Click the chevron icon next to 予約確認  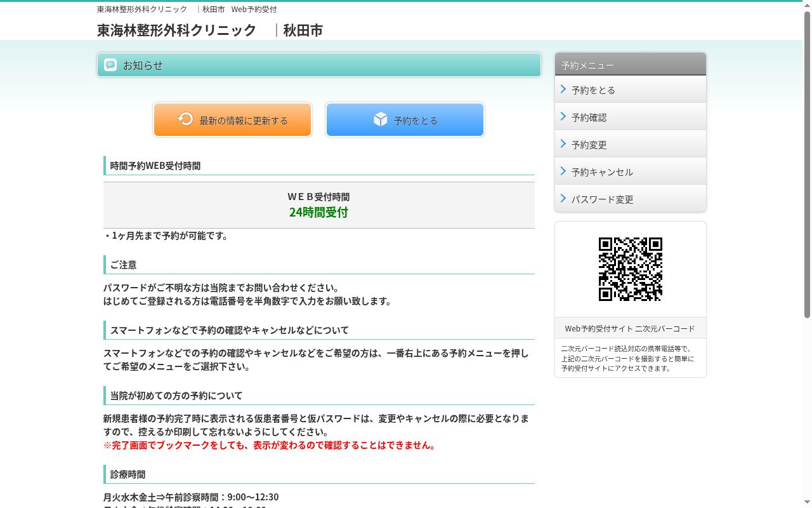click(563, 117)
